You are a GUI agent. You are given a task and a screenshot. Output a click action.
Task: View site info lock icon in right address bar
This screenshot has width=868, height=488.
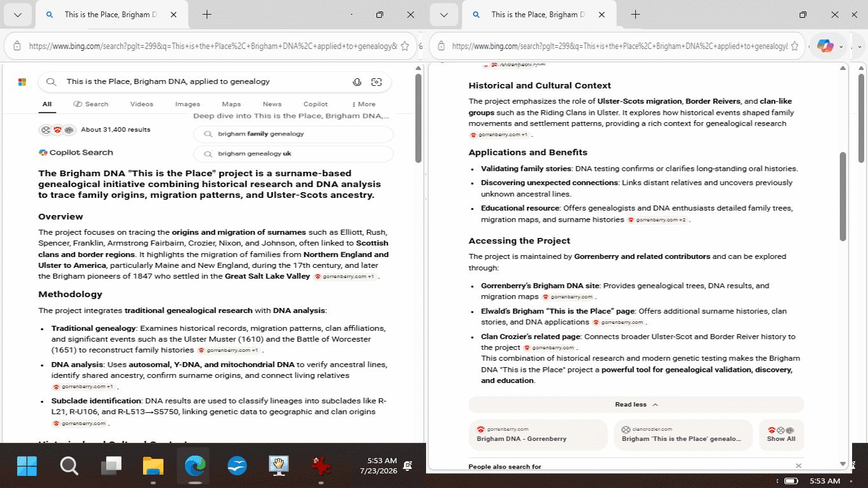(440, 46)
